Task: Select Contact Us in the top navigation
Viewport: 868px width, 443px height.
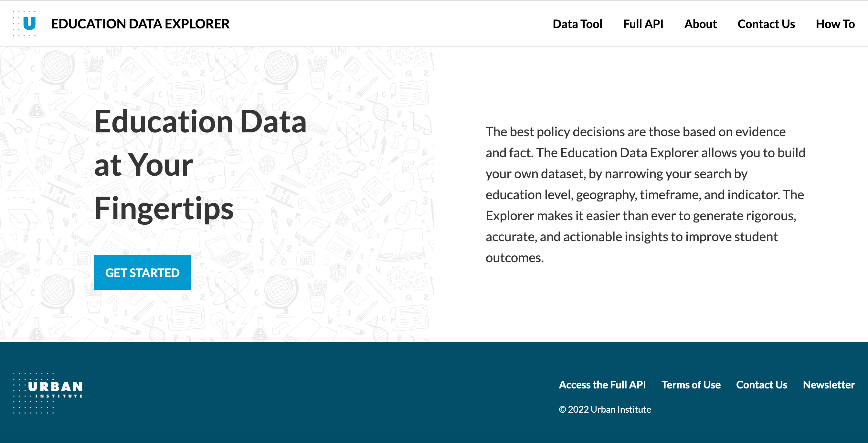Action: 766,24
